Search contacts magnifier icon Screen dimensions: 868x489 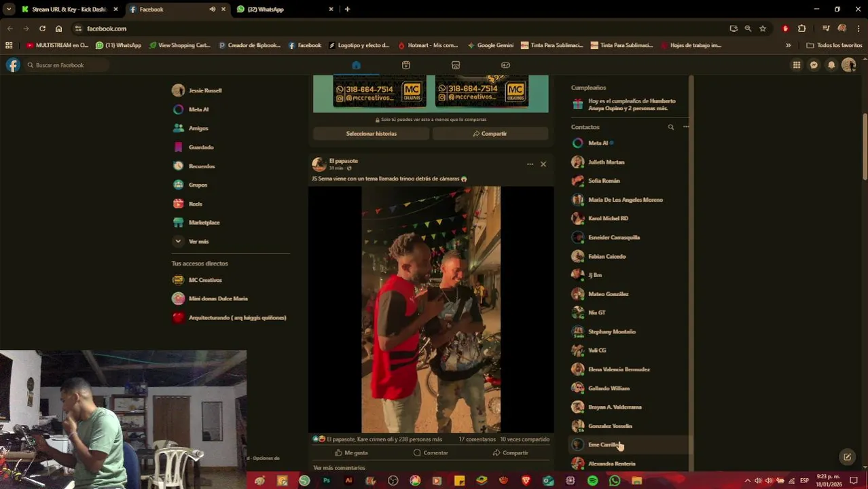[x=670, y=127]
